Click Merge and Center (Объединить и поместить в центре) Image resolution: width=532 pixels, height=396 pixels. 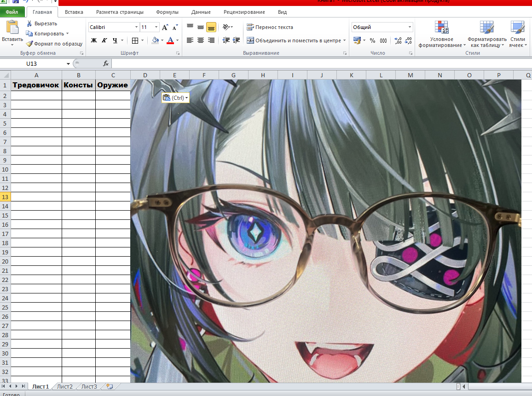point(294,40)
